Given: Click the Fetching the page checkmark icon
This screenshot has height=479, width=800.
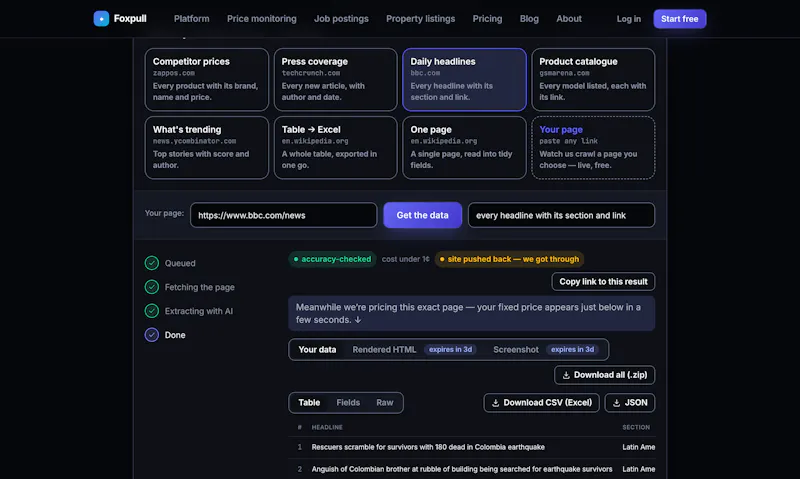Looking at the screenshot, I should (x=152, y=287).
